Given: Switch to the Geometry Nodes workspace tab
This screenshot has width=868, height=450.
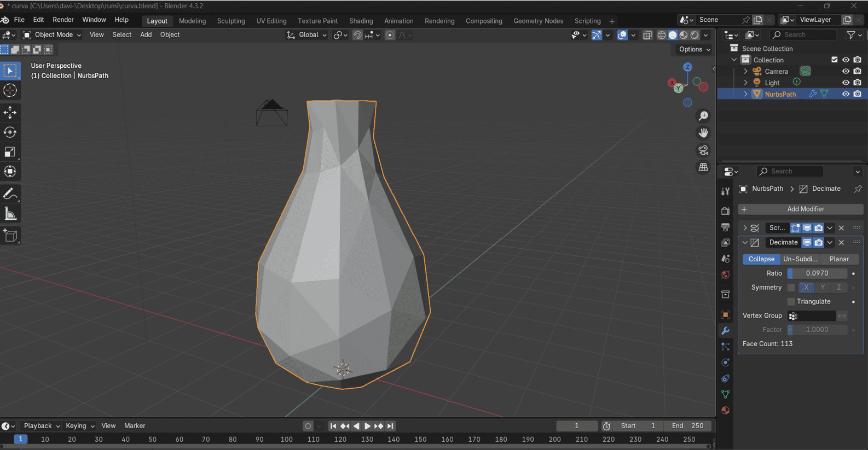Looking at the screenshot, I should [x=538, y=21].
